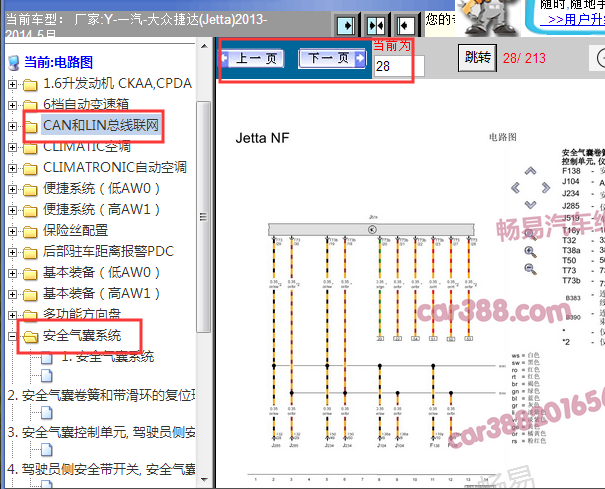This screenshot has height=489, width=605.
Task: Expand the 保险丝配置 node
Action: (x=12, y=231)
